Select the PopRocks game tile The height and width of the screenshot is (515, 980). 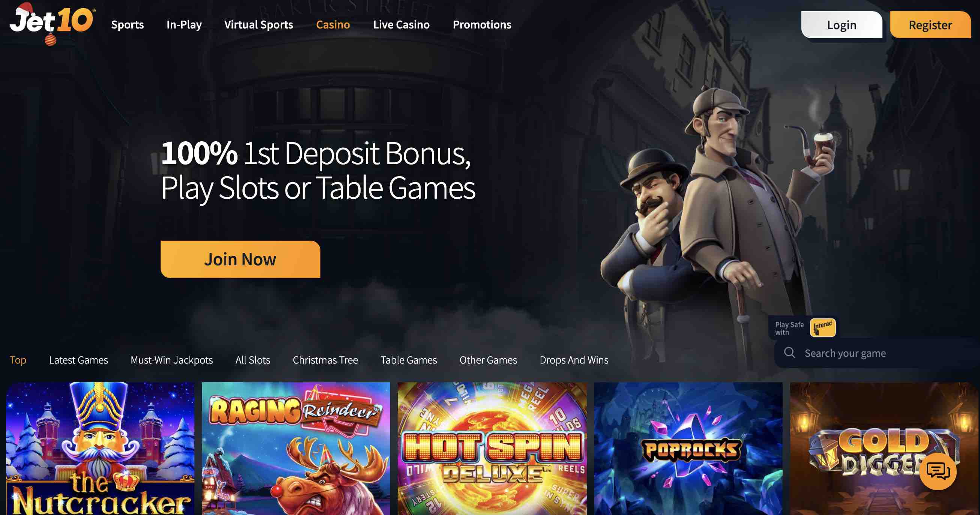(x=688, y=449)
